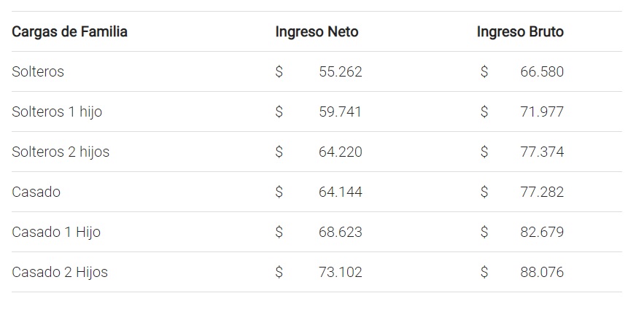Screen dimensions: 644x320
Task: Click the gross income value 82.679
Action: click(542, 233)
